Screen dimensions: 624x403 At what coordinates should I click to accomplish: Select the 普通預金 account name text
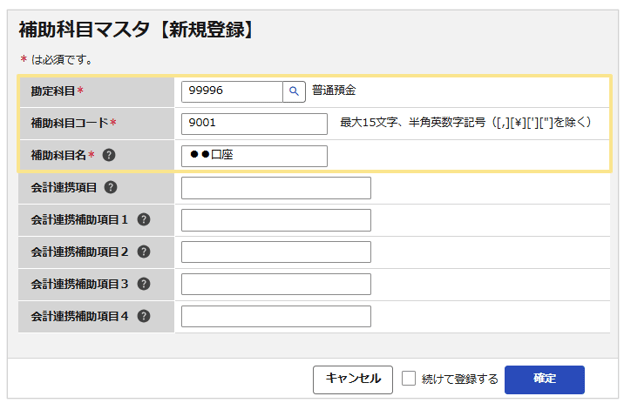(x=334, y=90)
